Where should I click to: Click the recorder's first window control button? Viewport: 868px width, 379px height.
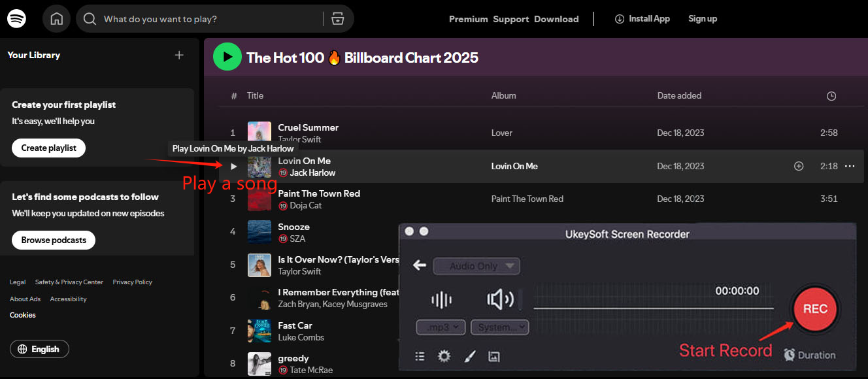(x=410, y=231)
